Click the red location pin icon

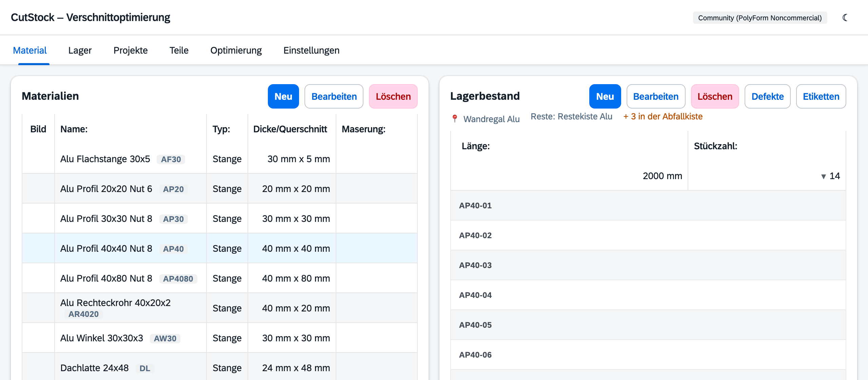tap(455, 119)
